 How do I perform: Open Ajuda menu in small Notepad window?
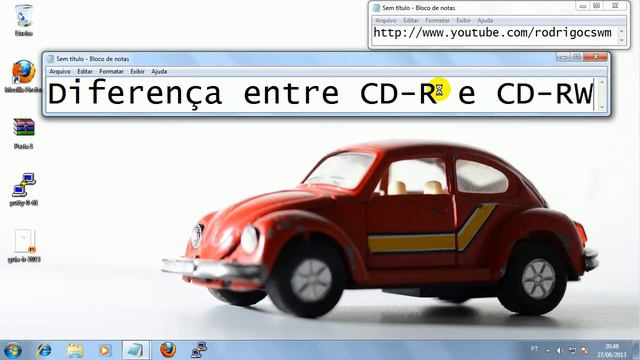click(485, 20)
